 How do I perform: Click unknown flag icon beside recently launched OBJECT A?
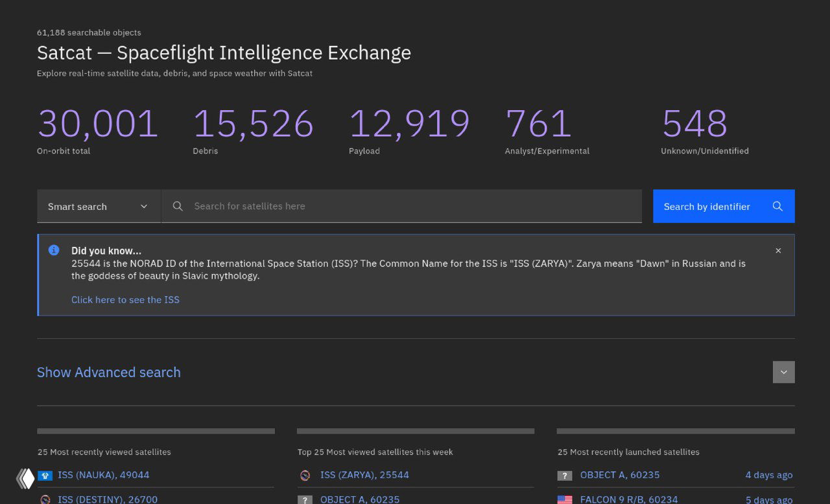point(565,475)
